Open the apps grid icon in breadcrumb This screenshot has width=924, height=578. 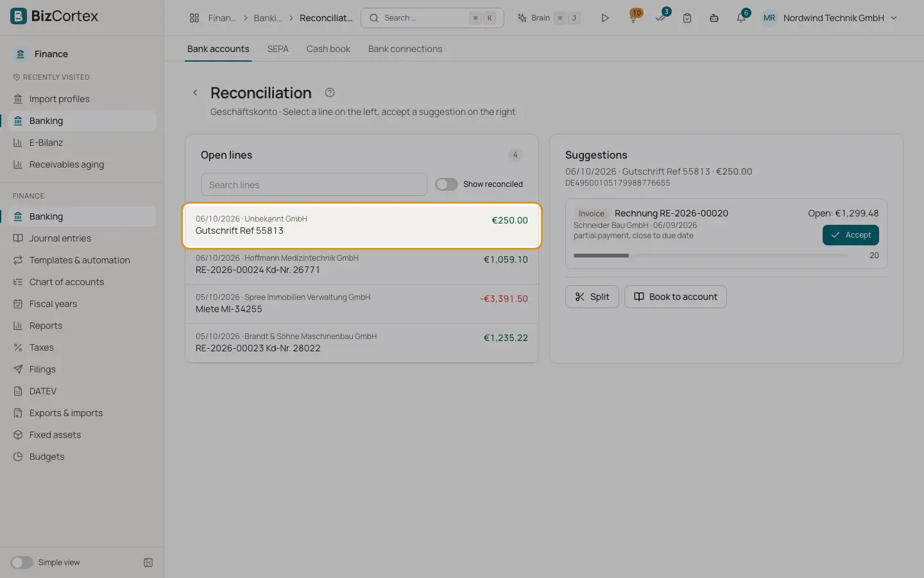tap(194, 18)
